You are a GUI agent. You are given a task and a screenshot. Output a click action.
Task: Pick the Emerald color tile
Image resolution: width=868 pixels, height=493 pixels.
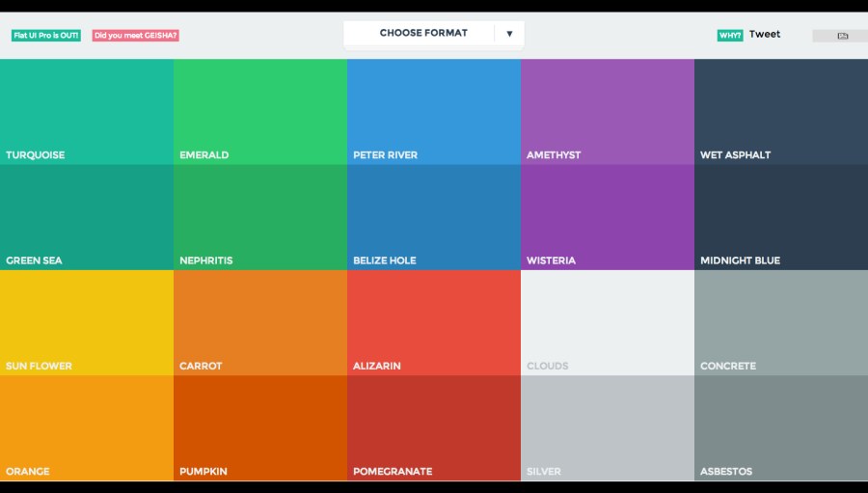[260, 112]
